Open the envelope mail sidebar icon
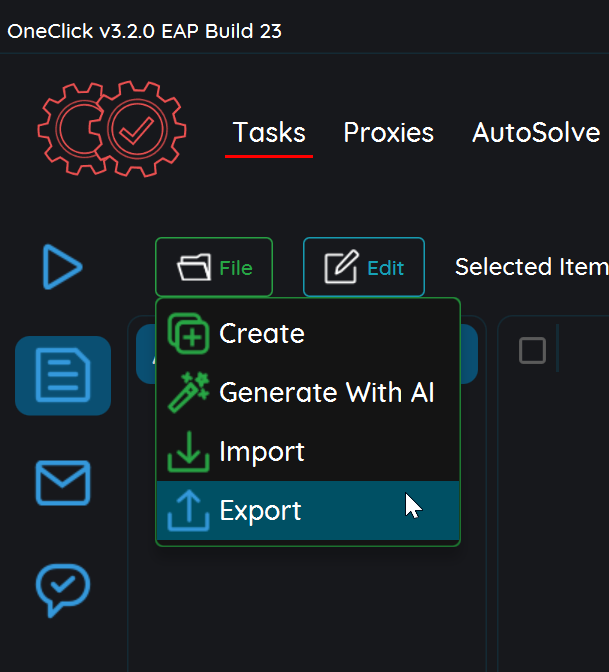The width and height of the screenshot is (609, 672). (x=63, y=483)
